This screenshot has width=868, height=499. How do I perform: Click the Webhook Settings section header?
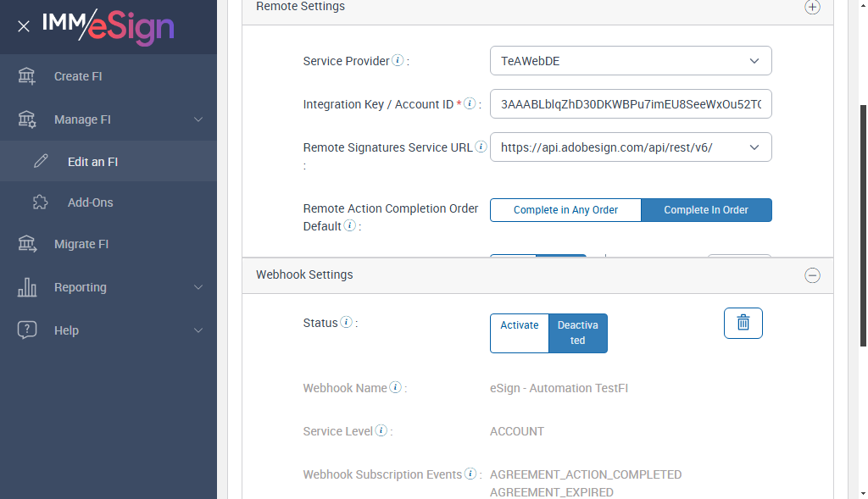tap(537, 275)
